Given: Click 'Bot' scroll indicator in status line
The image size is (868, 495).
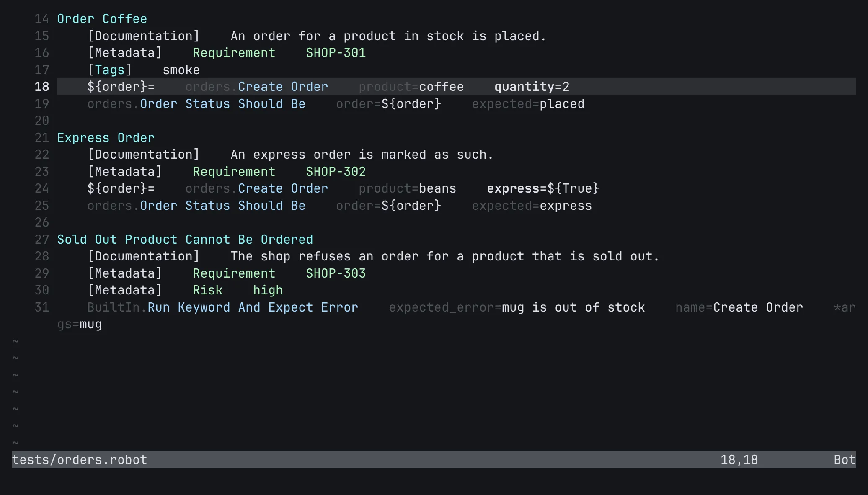Looking at the screenshot, I should click(845, 460).
